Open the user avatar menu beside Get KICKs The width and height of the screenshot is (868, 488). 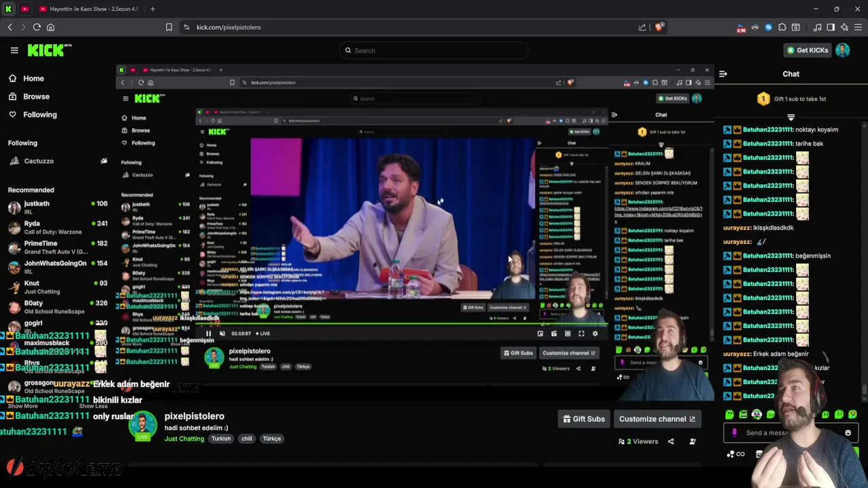click(x=842, y=50)
